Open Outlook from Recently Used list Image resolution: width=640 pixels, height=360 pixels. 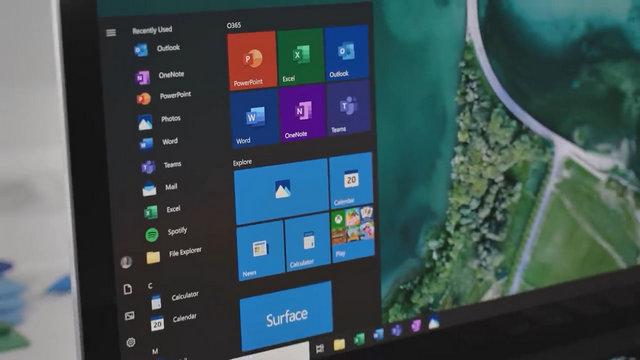158,49
